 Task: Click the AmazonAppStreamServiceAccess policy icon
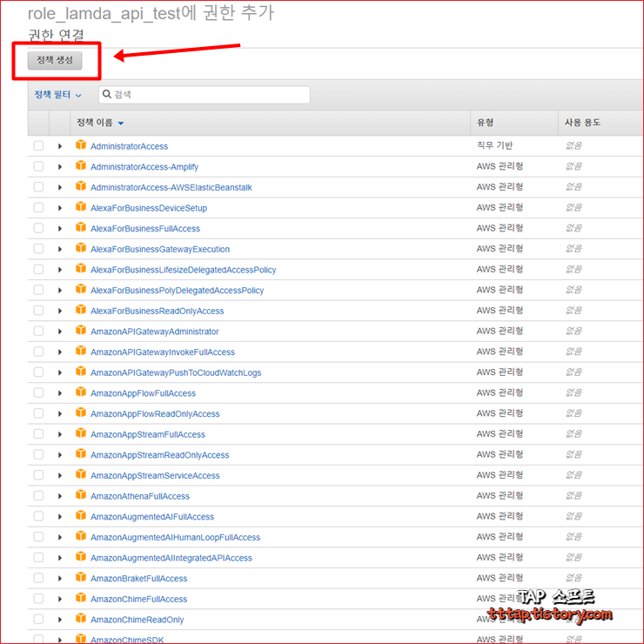pos(81,474)
